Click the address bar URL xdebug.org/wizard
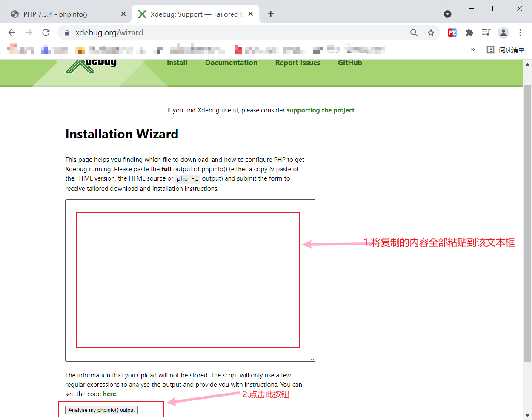 tap(109, 33)
